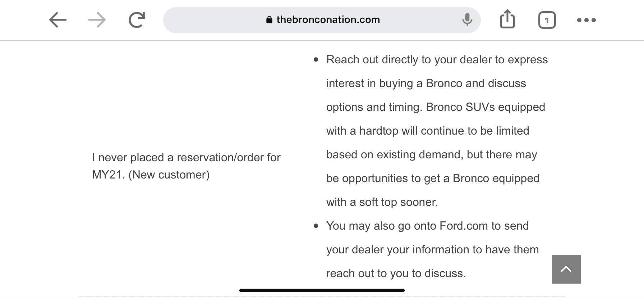The image size is (644, 298).
Task: Tap the forward navigation arrow
Action: 97,20
